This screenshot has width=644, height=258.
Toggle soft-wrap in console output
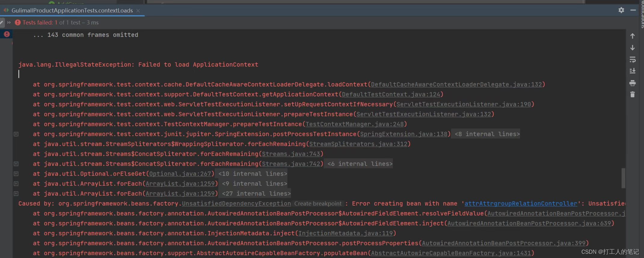tap(633, 60)
